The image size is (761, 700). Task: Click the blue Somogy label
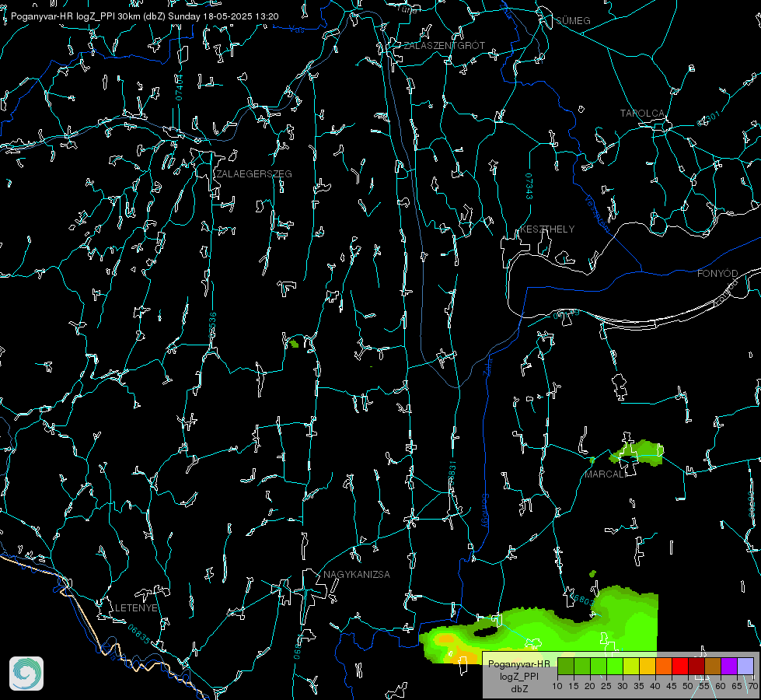coord(485,510)
